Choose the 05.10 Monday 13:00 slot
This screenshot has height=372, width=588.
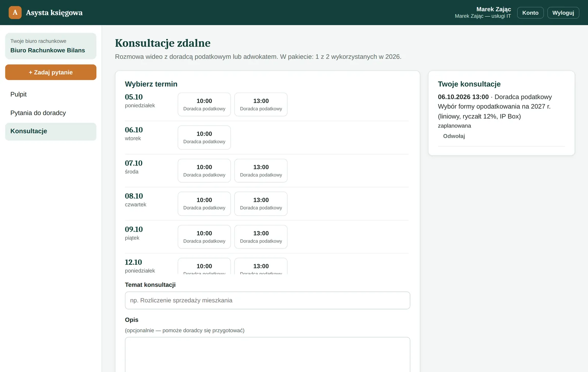click(x=261, y=104)
